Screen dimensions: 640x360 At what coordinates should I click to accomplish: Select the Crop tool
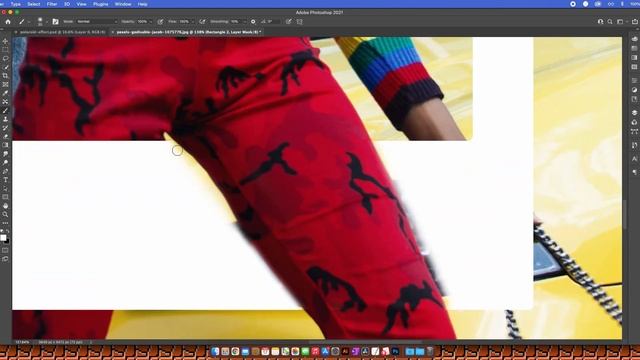pyautogui.click(x=5, y=76)
